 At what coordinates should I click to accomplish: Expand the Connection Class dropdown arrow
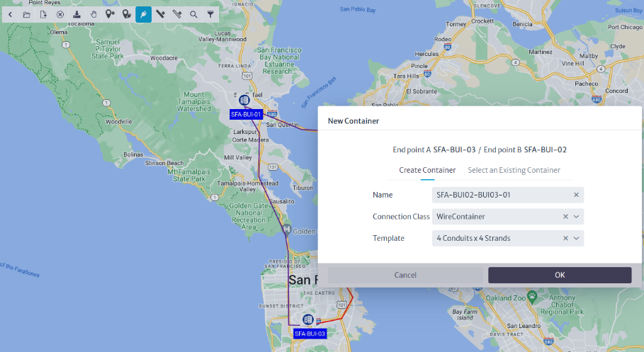coord(577,217)
